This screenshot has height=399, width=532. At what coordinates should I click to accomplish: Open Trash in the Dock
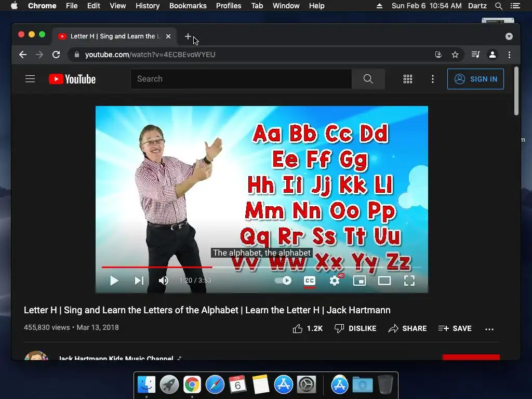click(x=385, y=385)
